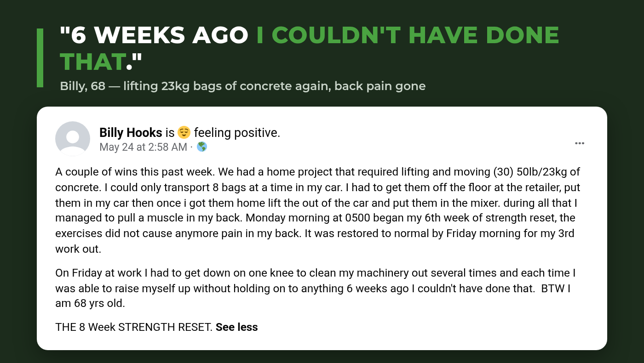
Task: Collapse the post with See less
Action: point(236,327)
